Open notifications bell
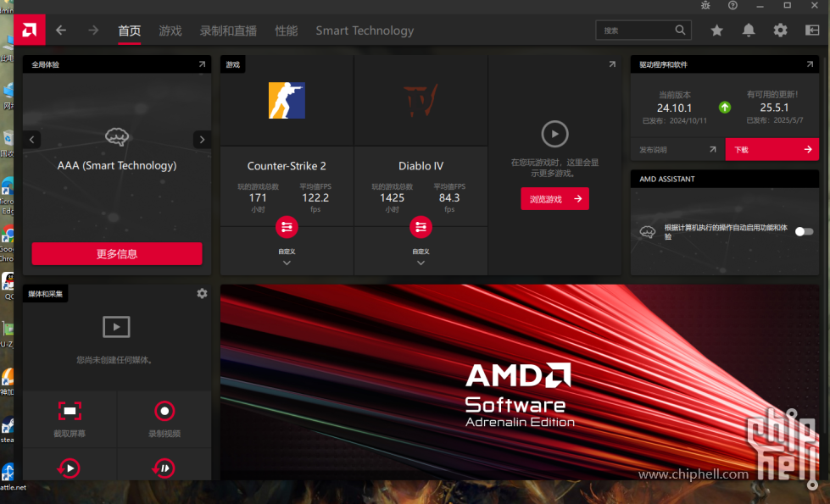Screen dimensions: 830x504 tap(749, 30)
